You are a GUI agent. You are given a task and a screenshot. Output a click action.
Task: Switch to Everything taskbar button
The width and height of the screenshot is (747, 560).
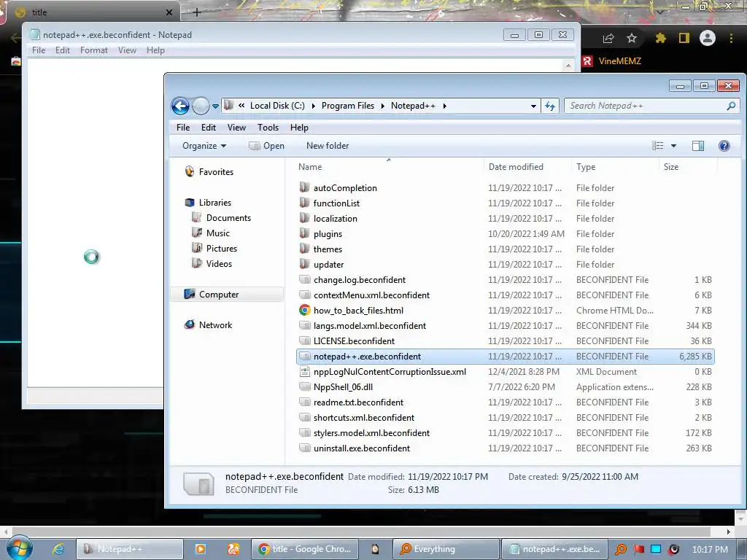click(x=446, y=549)
